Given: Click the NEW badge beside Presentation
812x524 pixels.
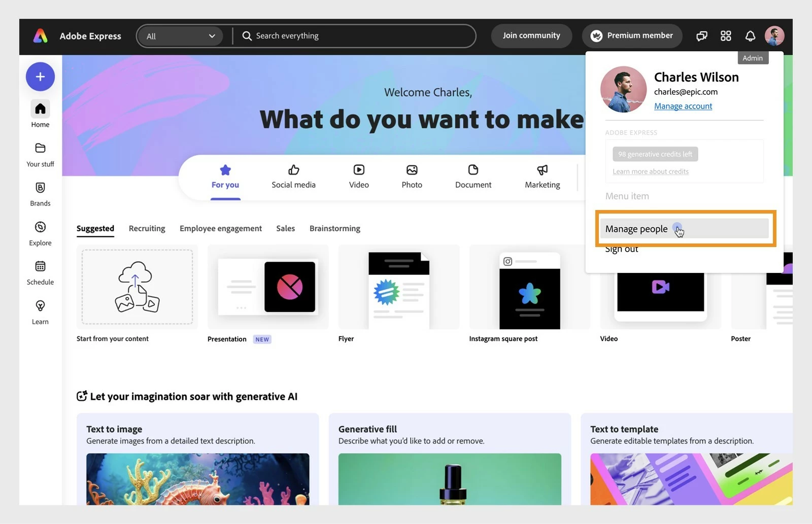Looking at the screenshot, I should click(x=262, y=339).
